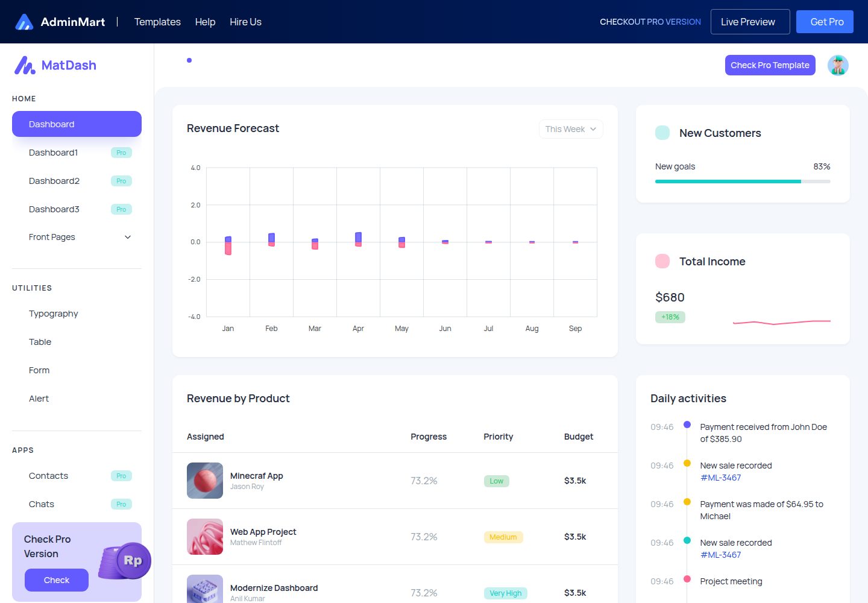This screenshot has height=603, width=868.
Task: Click the Assigned column header
Action: tap(206, 437)
